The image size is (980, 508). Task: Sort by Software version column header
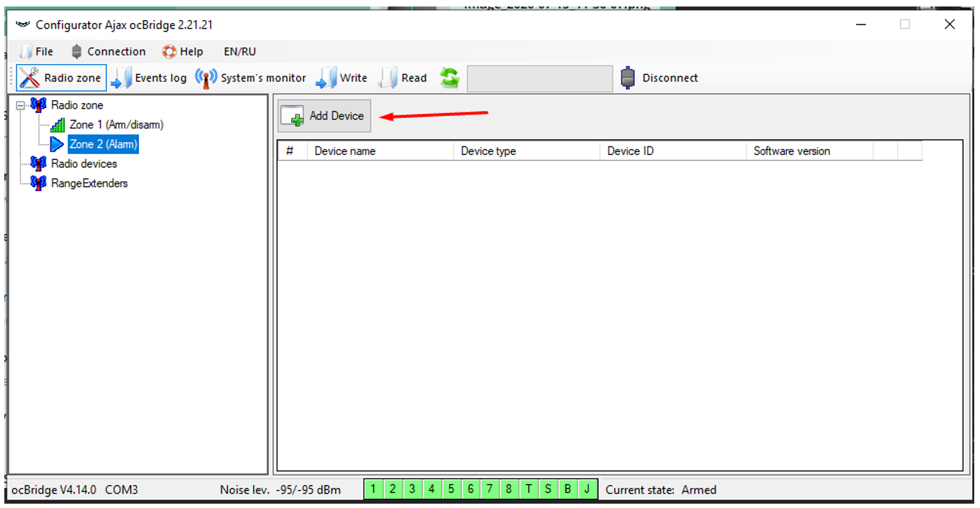[x=810, y=151]
